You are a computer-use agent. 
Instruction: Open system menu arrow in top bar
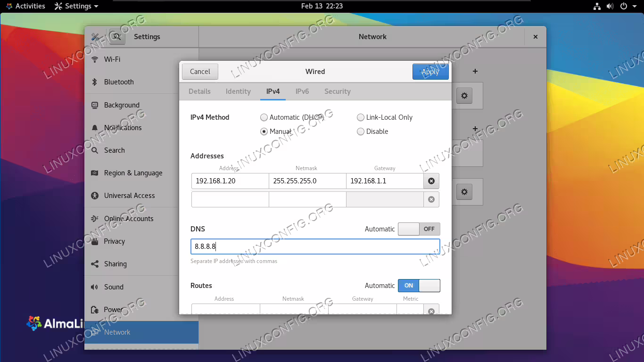[635, 6]
